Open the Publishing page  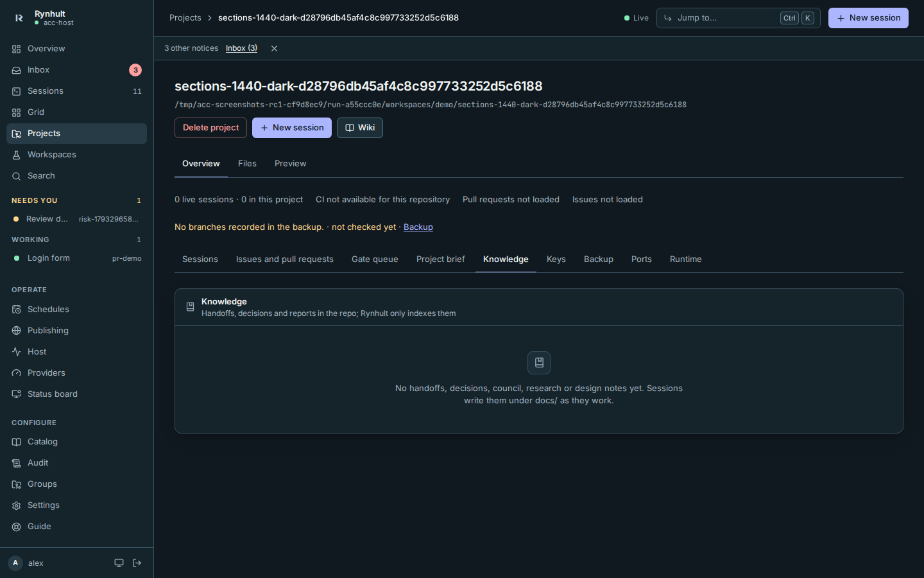point(76,331)
